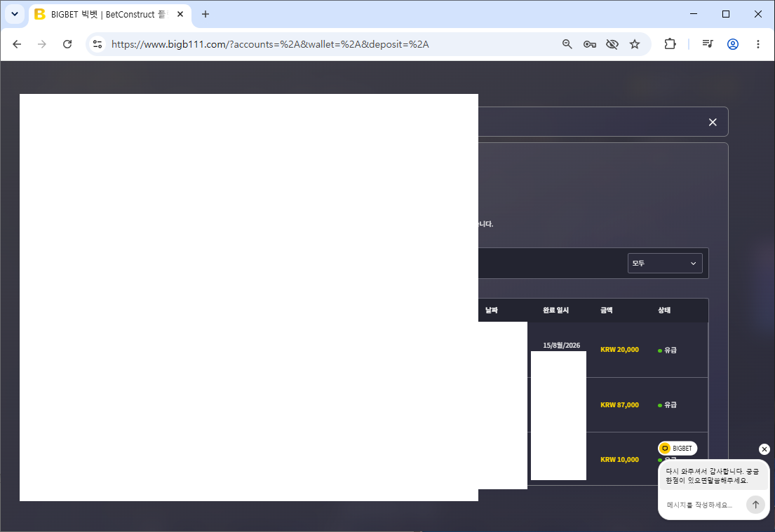Dismiss the chat popup with the X
Viewport: 775px width, 532px height.
764,449
